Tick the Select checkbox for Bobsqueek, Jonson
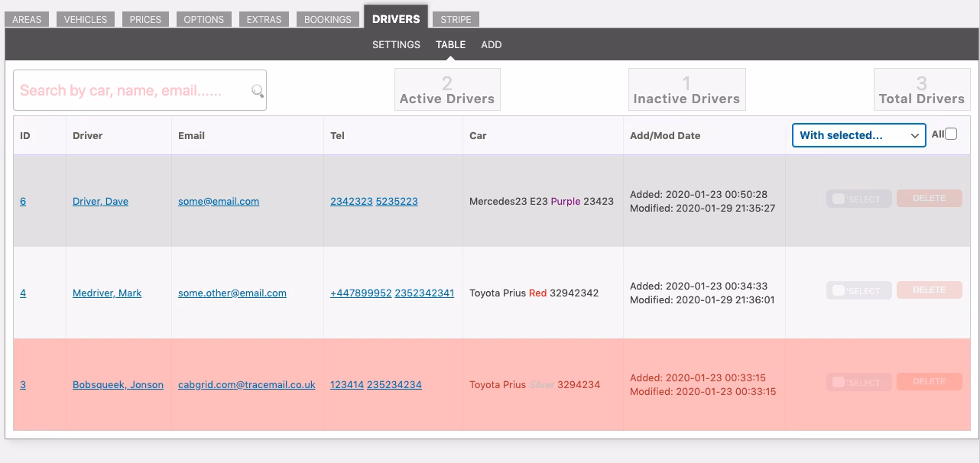 [839, 382]
